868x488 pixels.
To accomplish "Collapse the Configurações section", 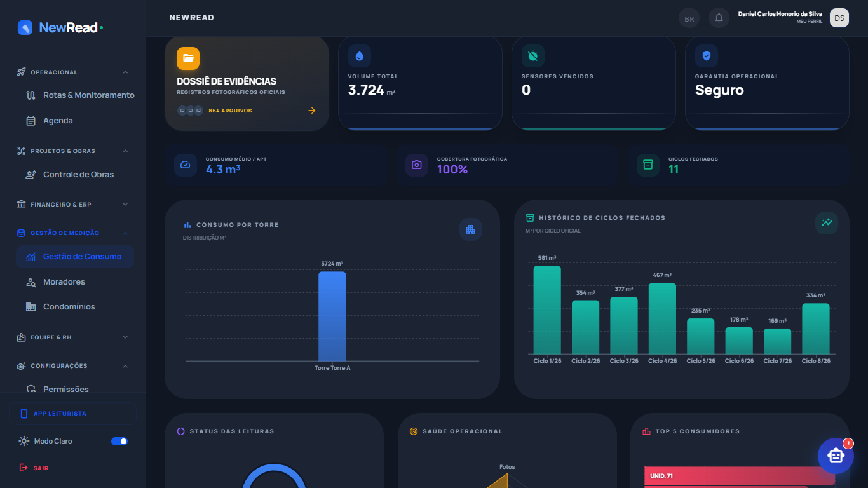I will 125,366.
